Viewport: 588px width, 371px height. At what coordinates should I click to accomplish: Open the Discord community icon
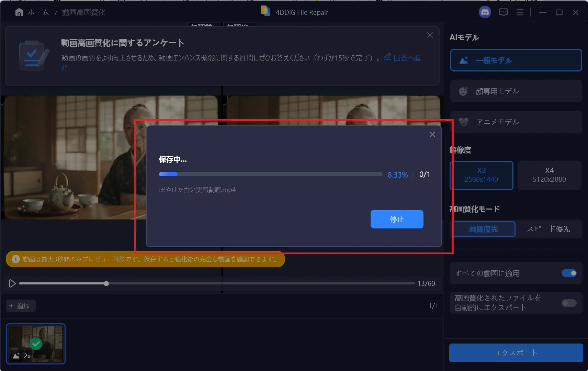pos(485,12)
